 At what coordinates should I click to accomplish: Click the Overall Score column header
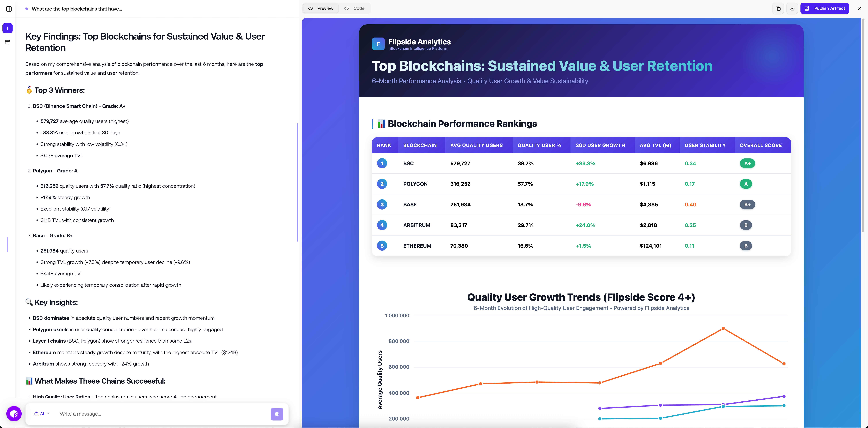tap(761, 145)
